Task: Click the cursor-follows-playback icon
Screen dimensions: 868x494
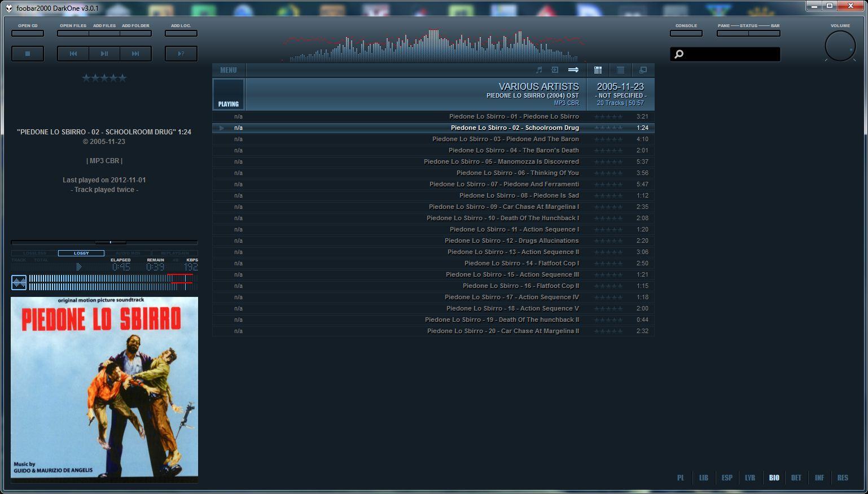Action: coord(555,70)
